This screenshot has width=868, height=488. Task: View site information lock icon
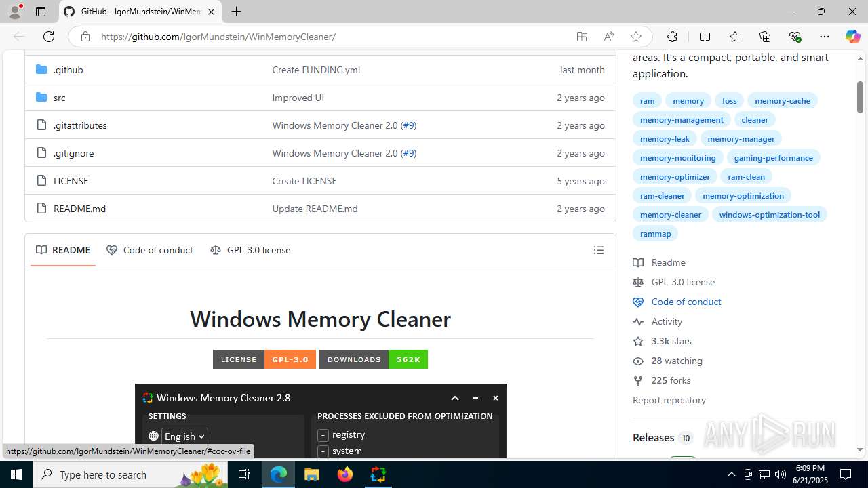pyautogui.click(x=85, y=37)
